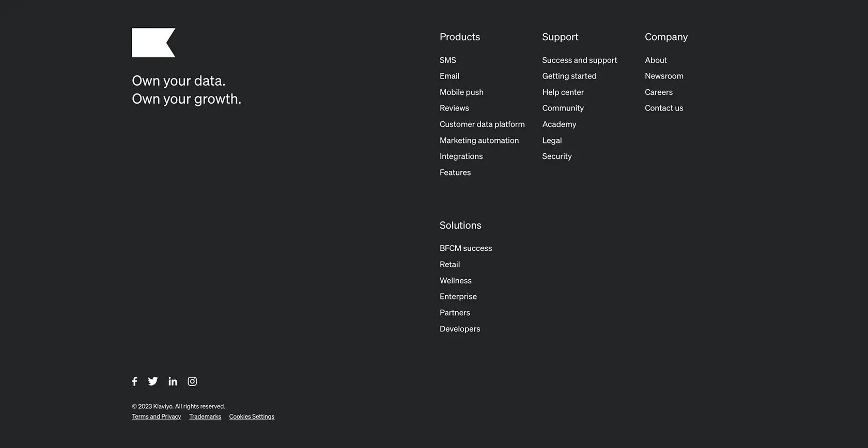Open Terms and Privacy link
The image size is (868, 448).
coord(157,417)
